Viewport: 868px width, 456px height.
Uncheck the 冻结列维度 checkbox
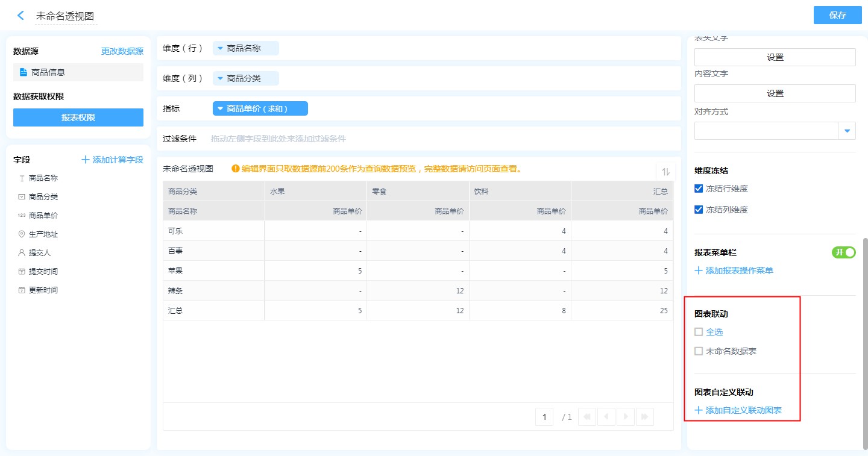[699, 210]
